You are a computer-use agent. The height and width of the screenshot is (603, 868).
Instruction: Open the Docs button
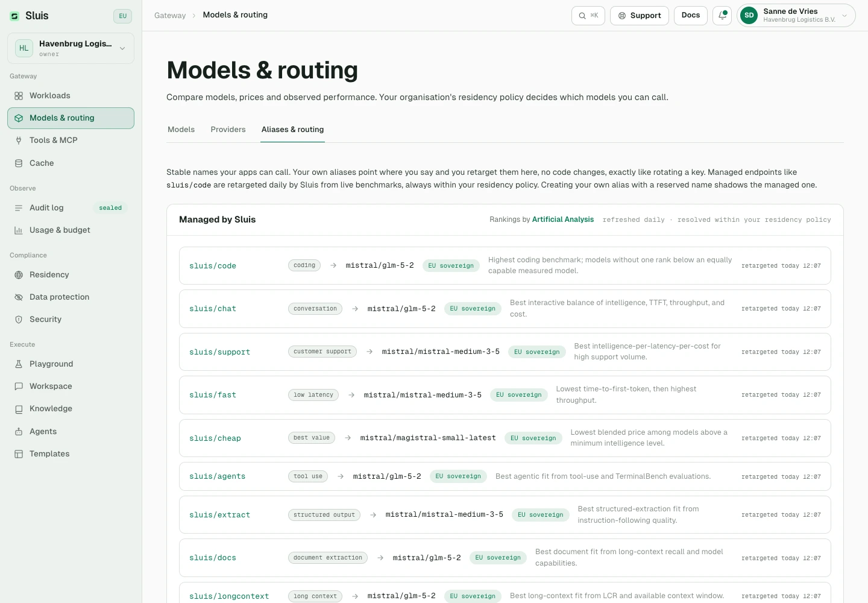(x=691, y=16)
